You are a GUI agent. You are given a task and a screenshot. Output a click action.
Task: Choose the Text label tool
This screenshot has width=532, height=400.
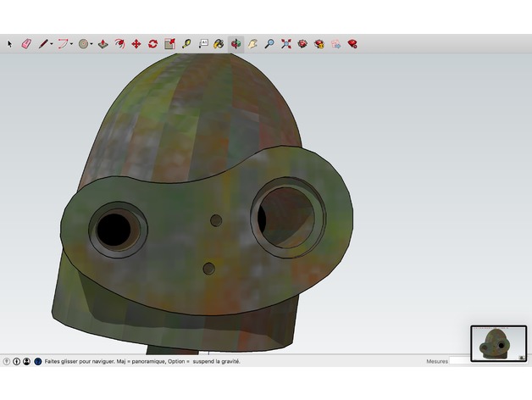click(x=203, y=44)
